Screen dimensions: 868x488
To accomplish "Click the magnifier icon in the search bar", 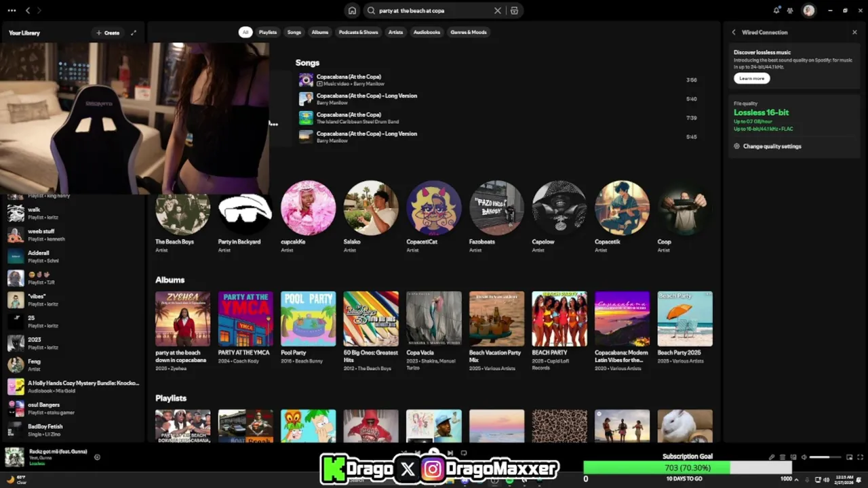I will point(371,10).
